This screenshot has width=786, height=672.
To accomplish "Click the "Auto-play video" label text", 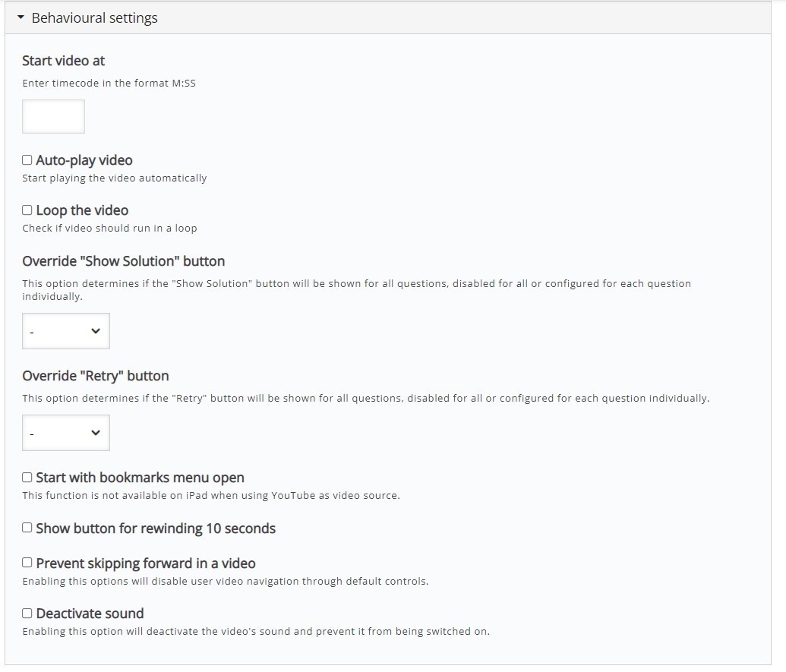I will (x=84, y=160).
